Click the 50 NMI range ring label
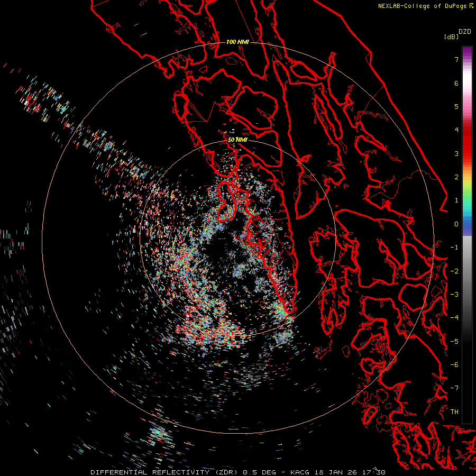Image resolution: width=476 pixels, height=476 pixels. [x=237, y=140]
